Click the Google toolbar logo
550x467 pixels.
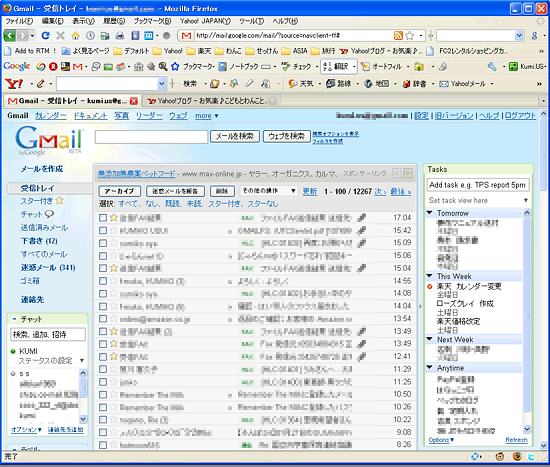[16, 66]
